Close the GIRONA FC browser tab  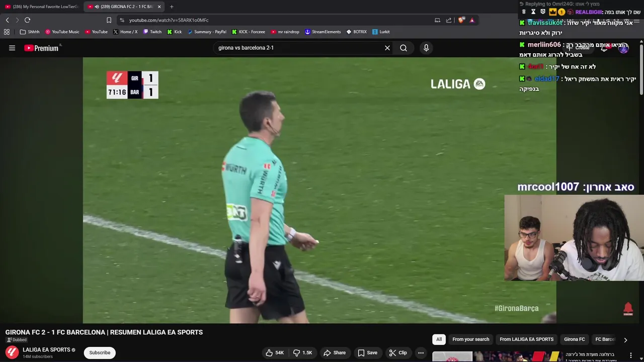coord(159,7)
